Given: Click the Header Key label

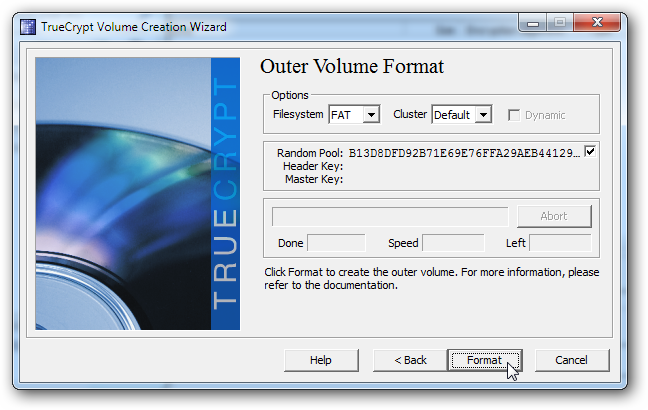Looking at the screenshot, I should [x=313, y=166].
